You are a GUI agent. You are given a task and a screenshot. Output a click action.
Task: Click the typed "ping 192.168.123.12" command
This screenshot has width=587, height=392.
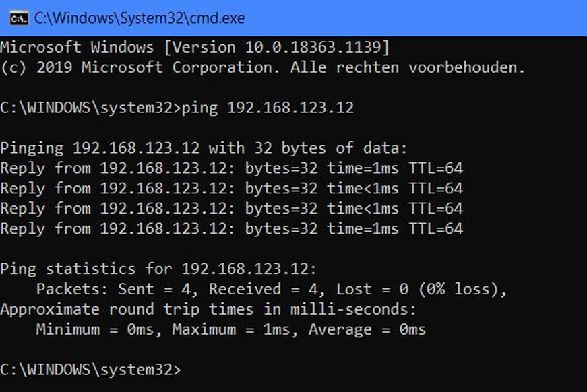(x=268, y=108)
